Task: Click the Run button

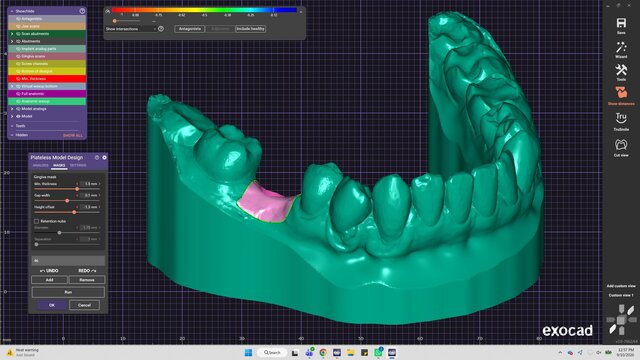Action: pos(68,292)
